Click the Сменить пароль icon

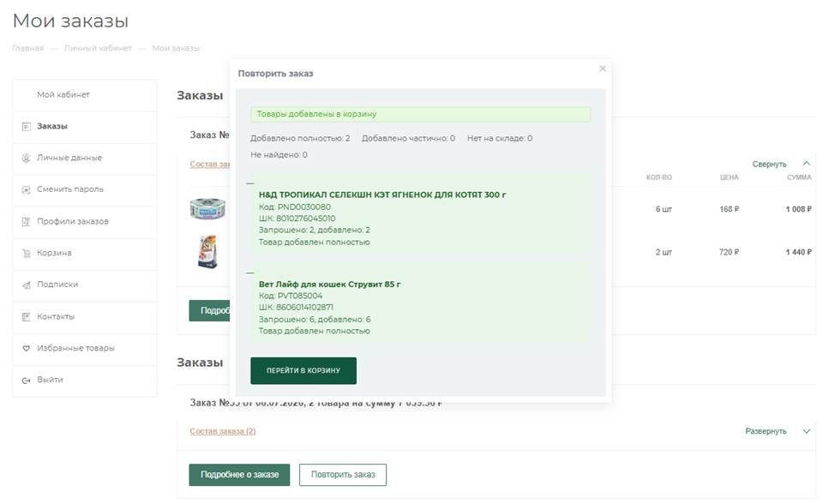point(26,189)
